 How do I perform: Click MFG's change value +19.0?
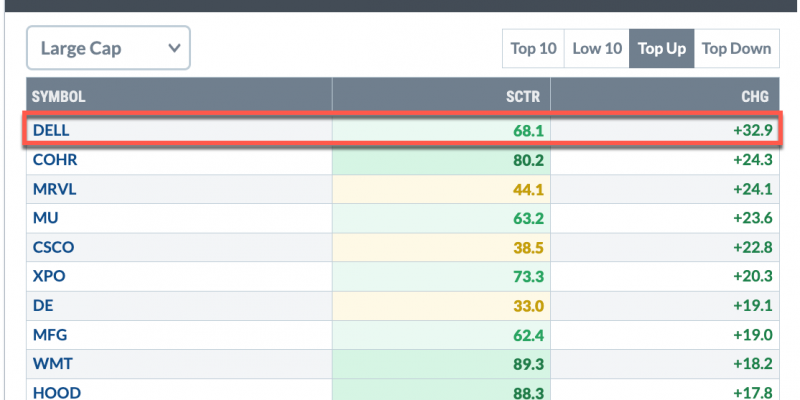click(x=753, y=335)
